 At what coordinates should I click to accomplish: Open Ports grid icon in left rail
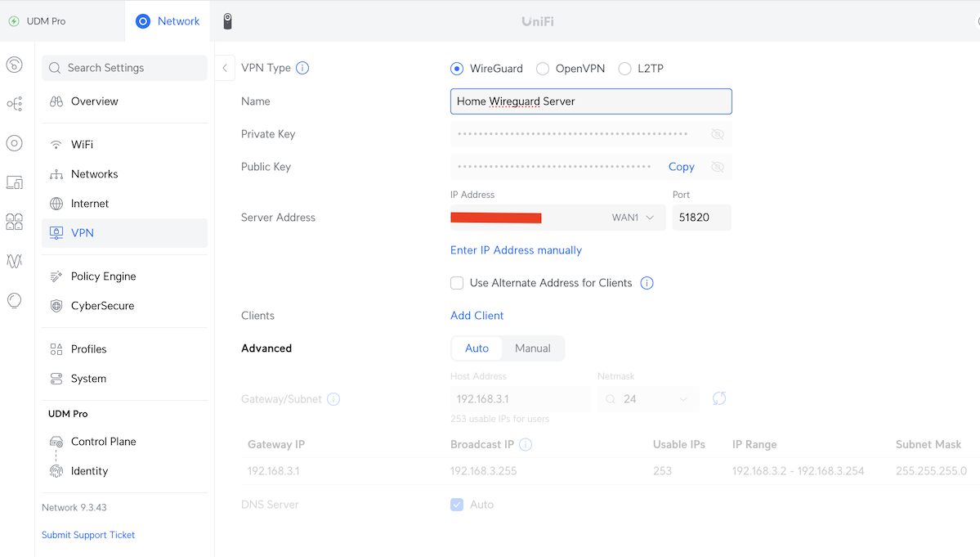point(15,222)
